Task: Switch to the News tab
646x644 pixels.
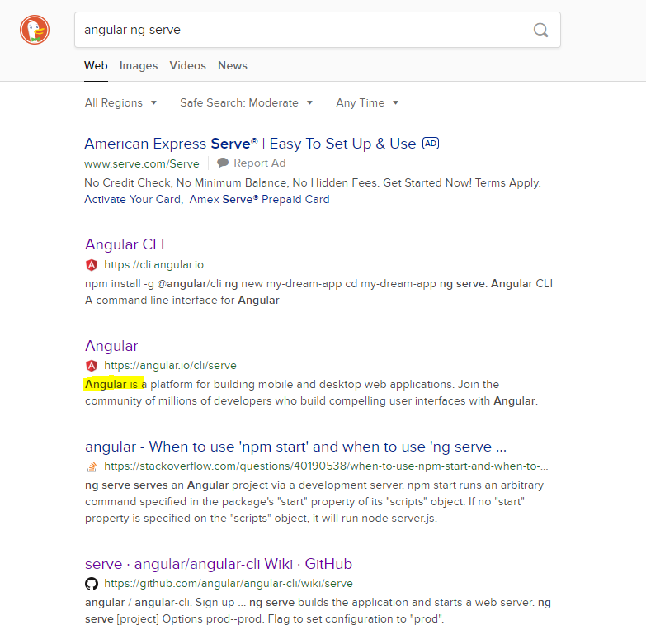Action: [233, 65]
